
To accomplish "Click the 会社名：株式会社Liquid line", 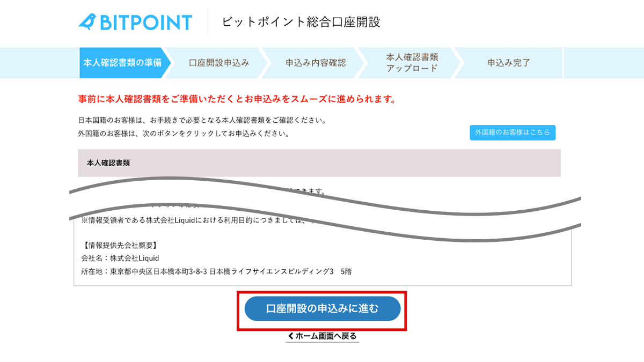I will pyautogui.click(x=120, y=258).
